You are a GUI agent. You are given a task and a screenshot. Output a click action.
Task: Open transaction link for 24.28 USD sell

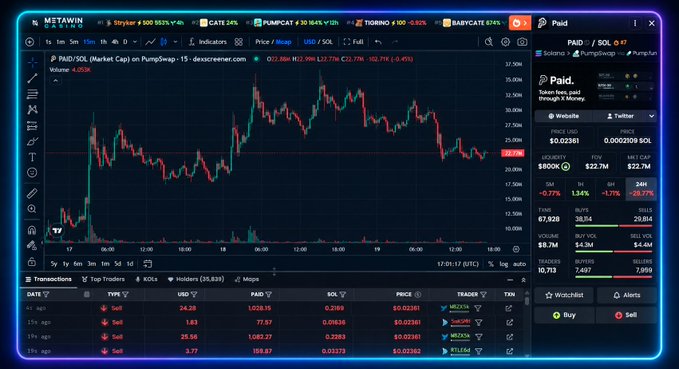[x=509, y=308]
